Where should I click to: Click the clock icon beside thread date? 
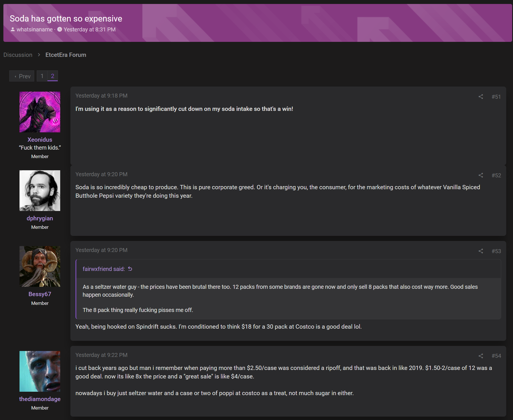click(60, 29)
